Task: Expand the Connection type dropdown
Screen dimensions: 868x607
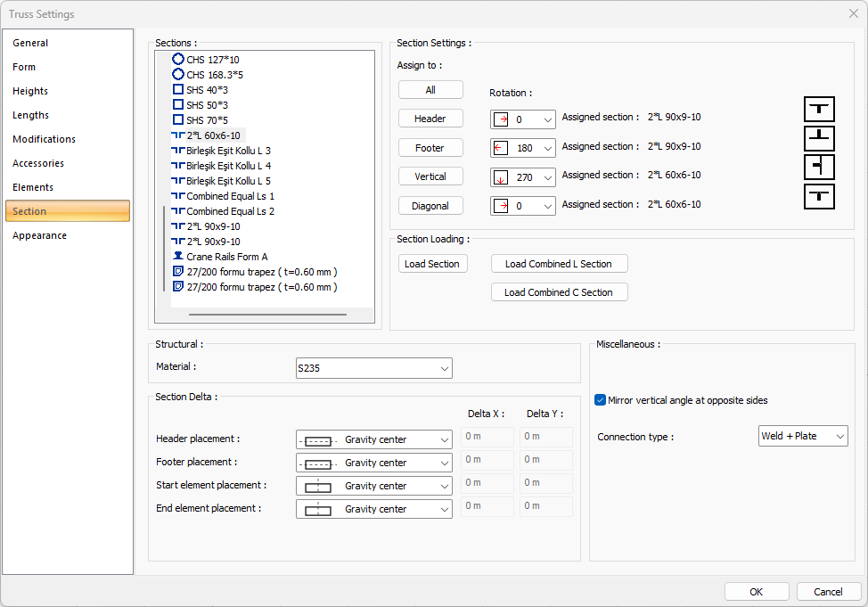Action: [802, 436]
